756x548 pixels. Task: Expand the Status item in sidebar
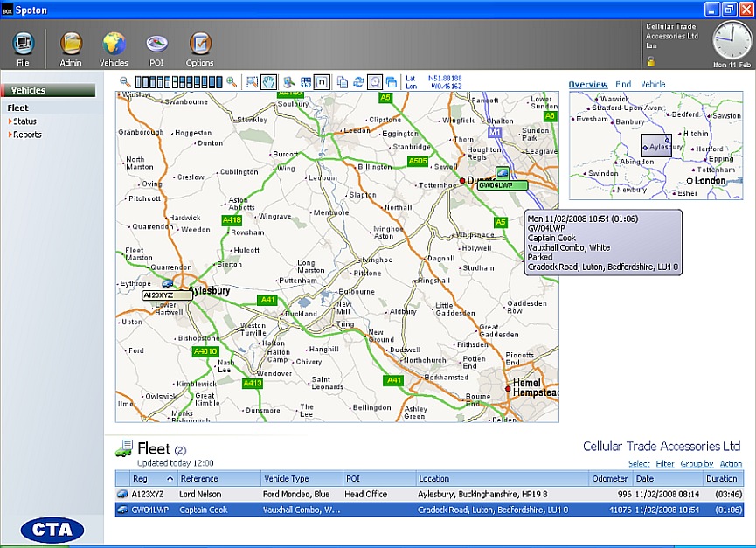(x=24, y=121)
